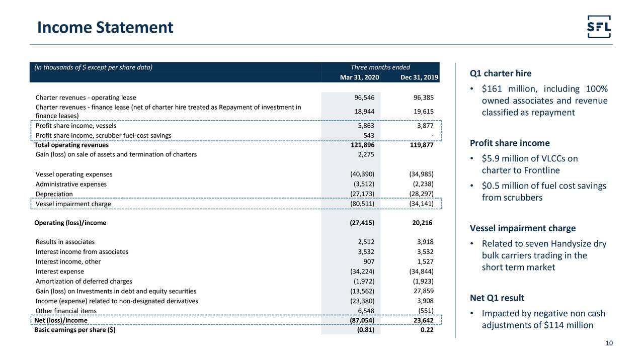
Task: Click the 'Vessel operating expenses' row label
Action: pos(74,174)
